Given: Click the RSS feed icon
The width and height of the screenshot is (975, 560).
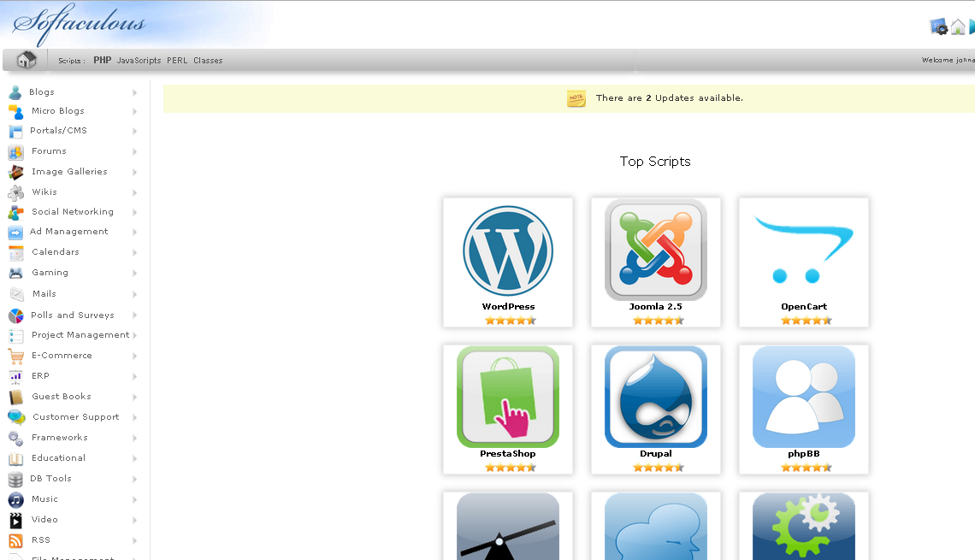Looking at the screenshot, I should (15, 540).
